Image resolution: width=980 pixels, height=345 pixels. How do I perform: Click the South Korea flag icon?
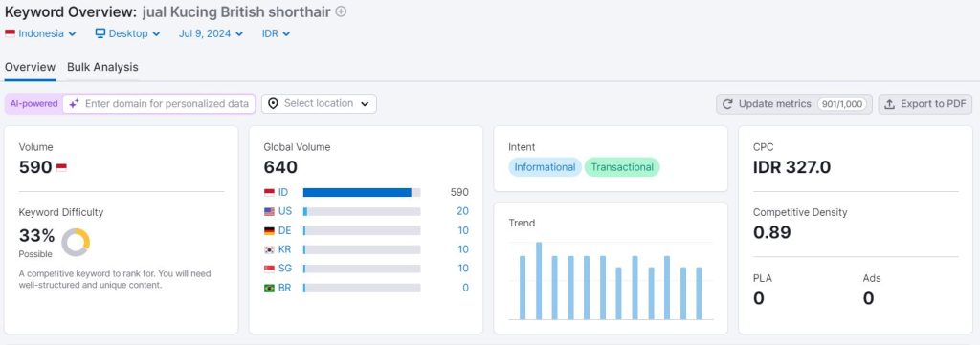(x=269, y=249)
